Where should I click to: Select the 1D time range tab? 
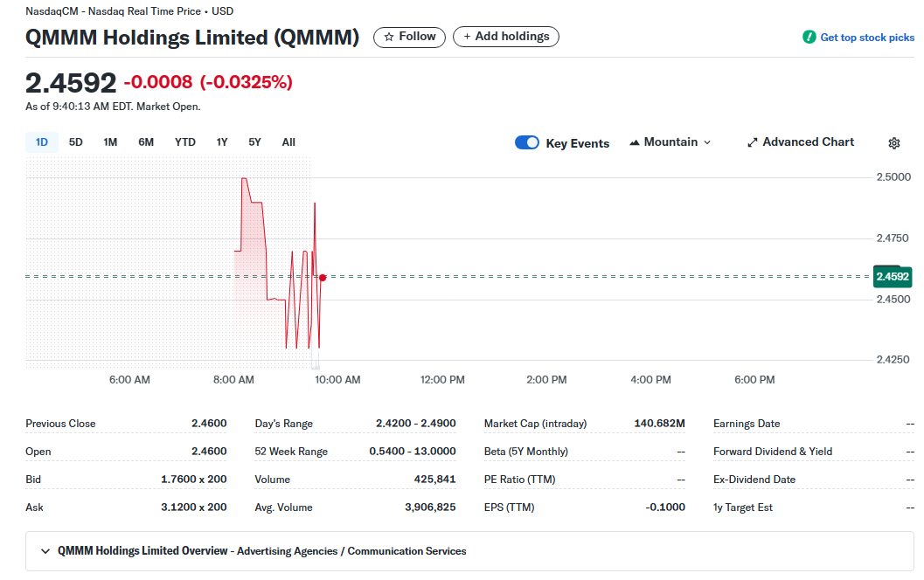point(42,142)
